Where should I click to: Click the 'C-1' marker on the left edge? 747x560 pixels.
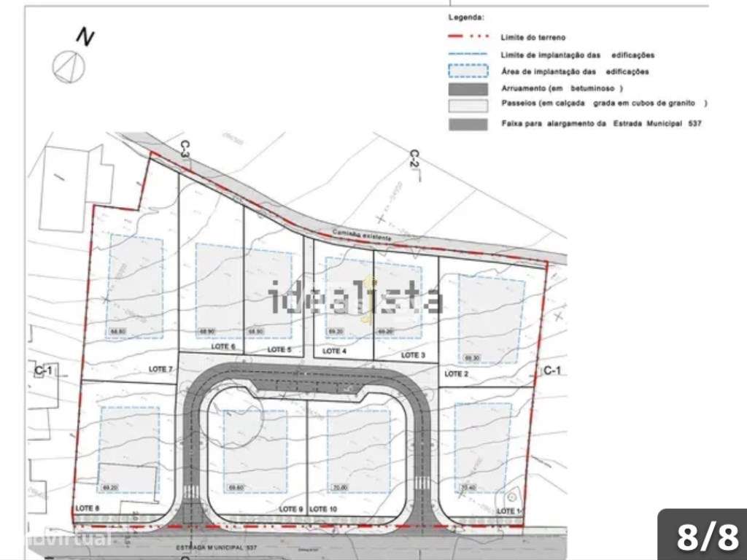43,370
